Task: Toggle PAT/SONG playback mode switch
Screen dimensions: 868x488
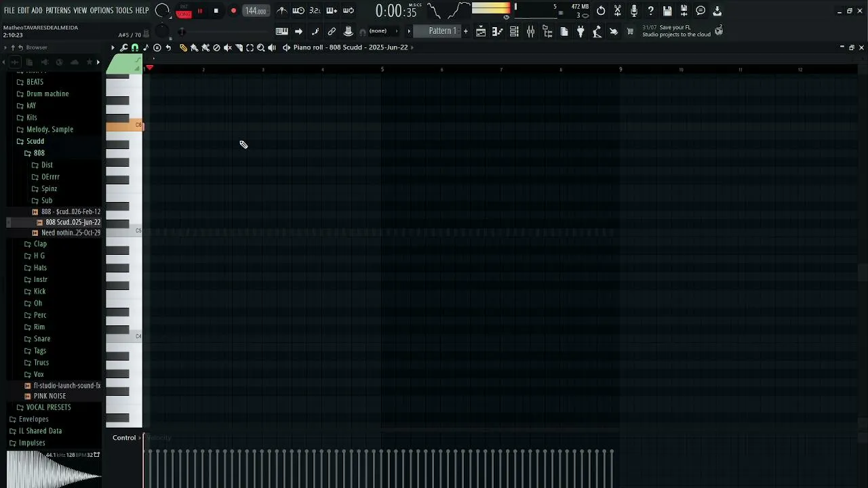Action: (x=184, y=11)
